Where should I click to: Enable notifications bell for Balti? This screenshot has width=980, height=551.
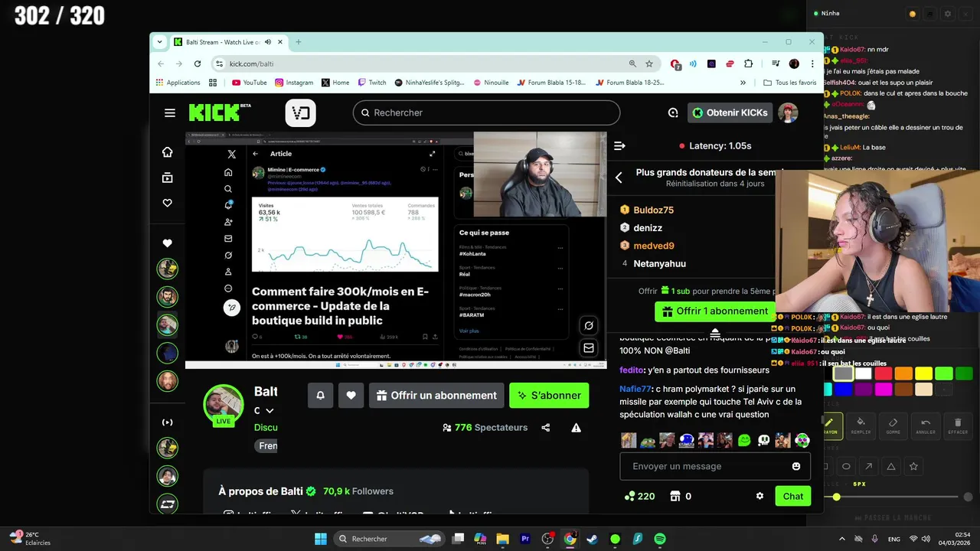click(320, 395)
